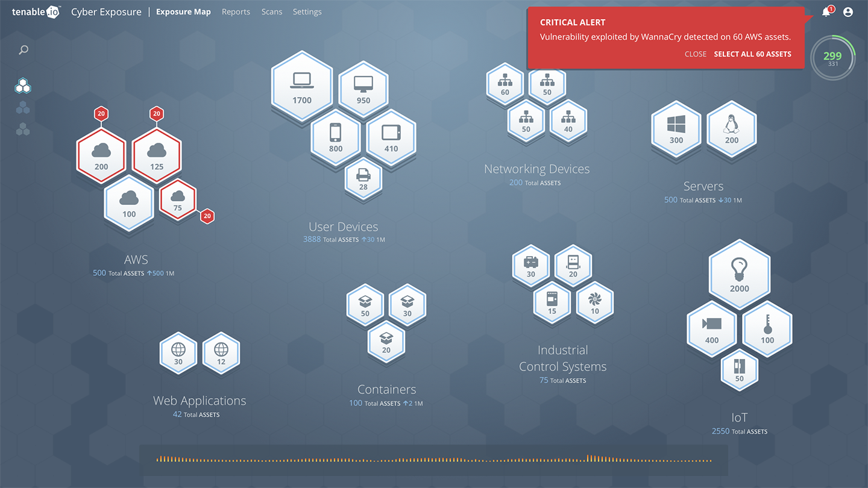Click the search magnifier icon
The height and width of the screenshot is (488, 868).
click(x=24, y=50)
